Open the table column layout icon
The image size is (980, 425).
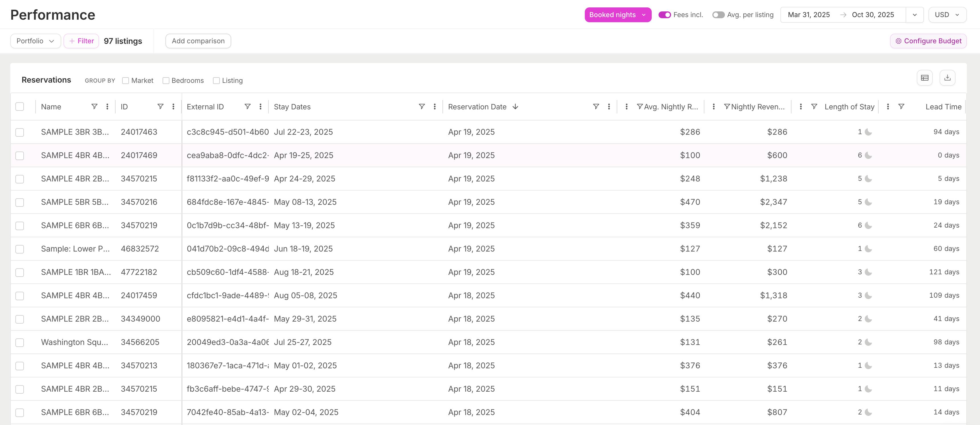pos(924,77)
